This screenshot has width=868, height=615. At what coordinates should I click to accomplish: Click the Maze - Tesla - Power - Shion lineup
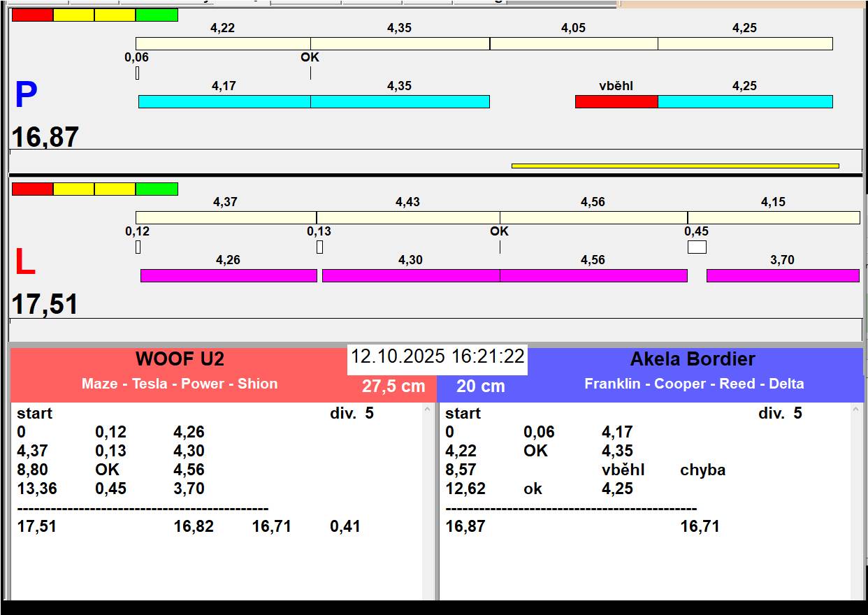(x=180, y=384)
